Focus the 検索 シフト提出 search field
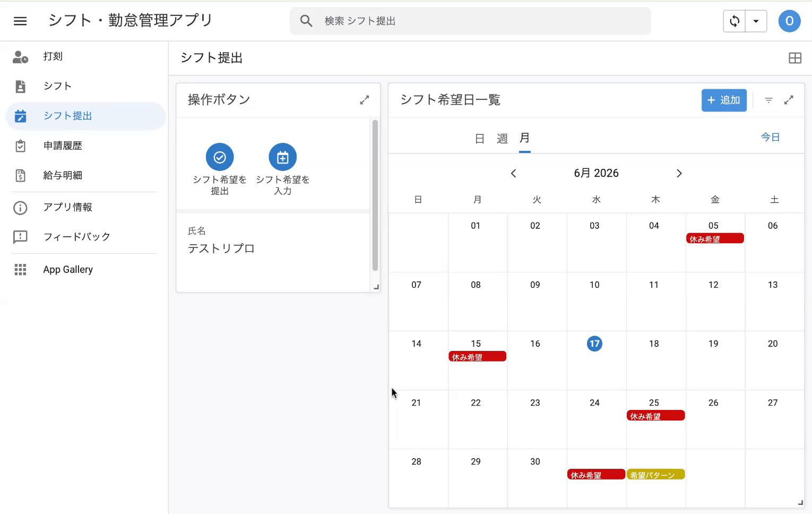 pos(470,21)
